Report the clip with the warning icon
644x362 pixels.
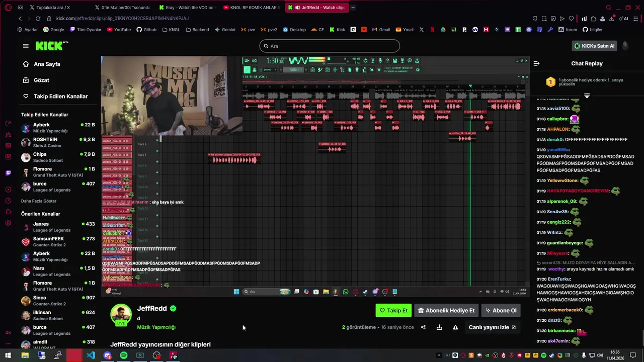click(455, 327)
